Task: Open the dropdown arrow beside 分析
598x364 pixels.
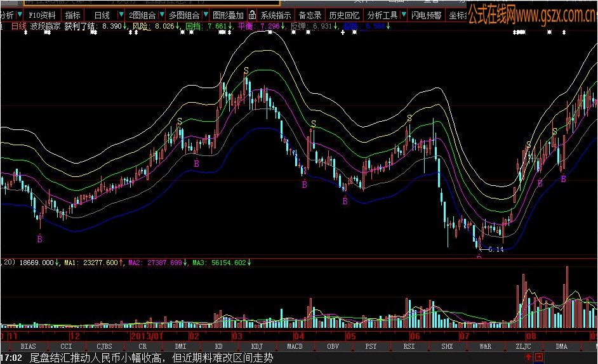Action: 20,15
